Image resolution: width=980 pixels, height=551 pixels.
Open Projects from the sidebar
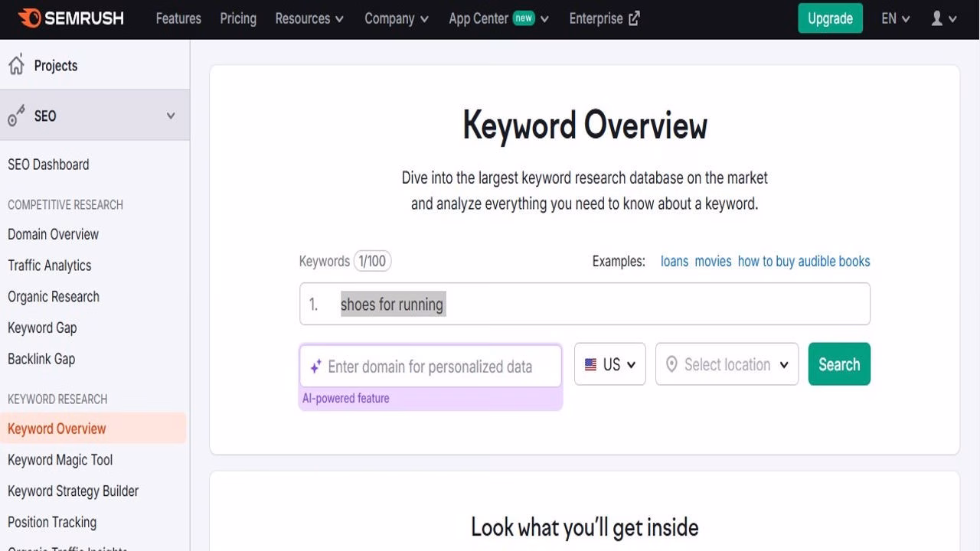tap(55, 65)
